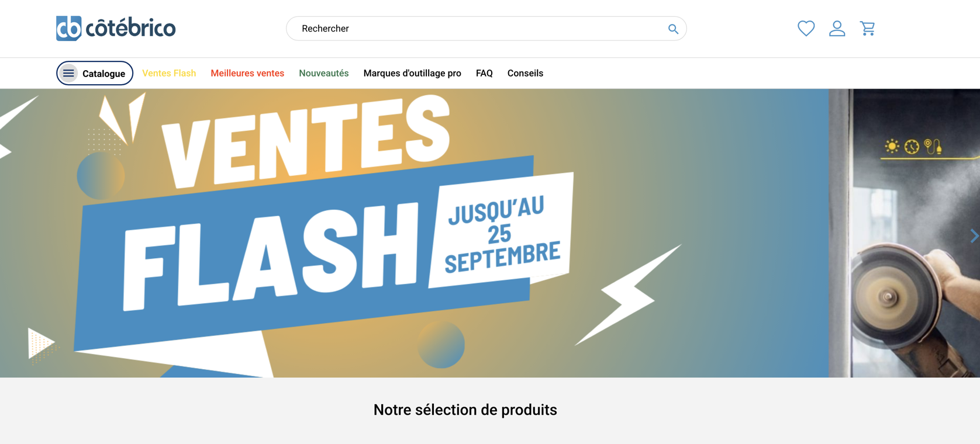Go to Meilleures ventes

click(247, 73)
